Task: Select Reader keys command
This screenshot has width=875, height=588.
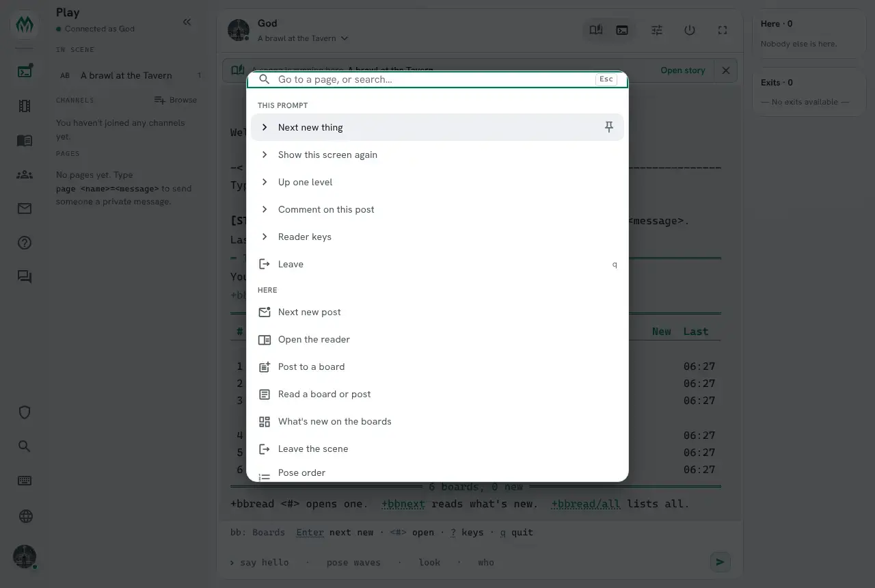Action: click(x=437, y=237)
